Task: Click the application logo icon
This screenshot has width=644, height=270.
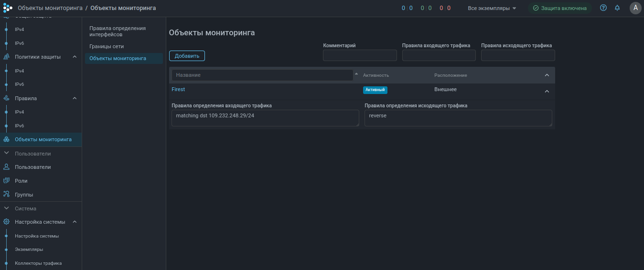Action: coord(8,8)
